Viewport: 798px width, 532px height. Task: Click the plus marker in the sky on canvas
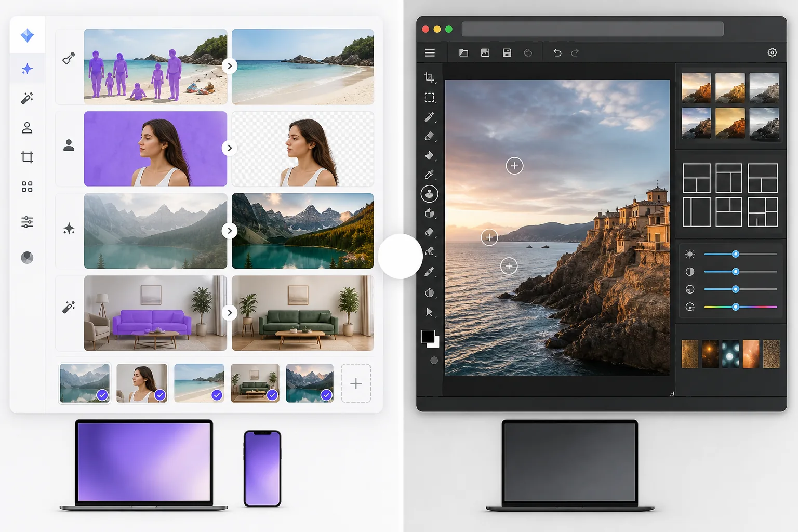point(514,166)
